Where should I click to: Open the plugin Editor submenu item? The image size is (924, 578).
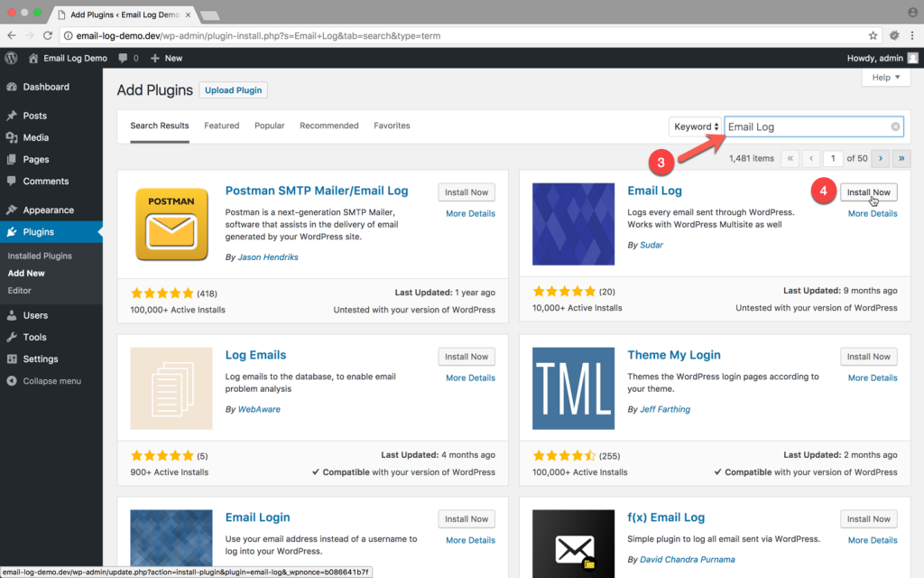tap(20, 290)
